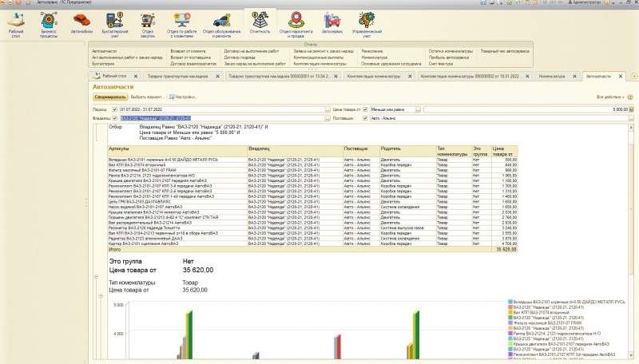Screen dimensions: 639x364
Task: Open the Начисление report
Action: click(372, 51)
